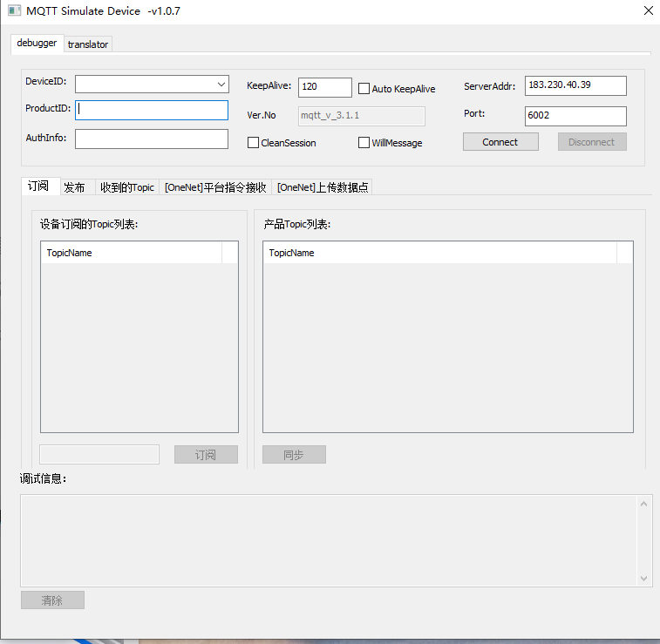Click the 清除 clear button
This screenshot has height=644, width=660.
(52, 600)
